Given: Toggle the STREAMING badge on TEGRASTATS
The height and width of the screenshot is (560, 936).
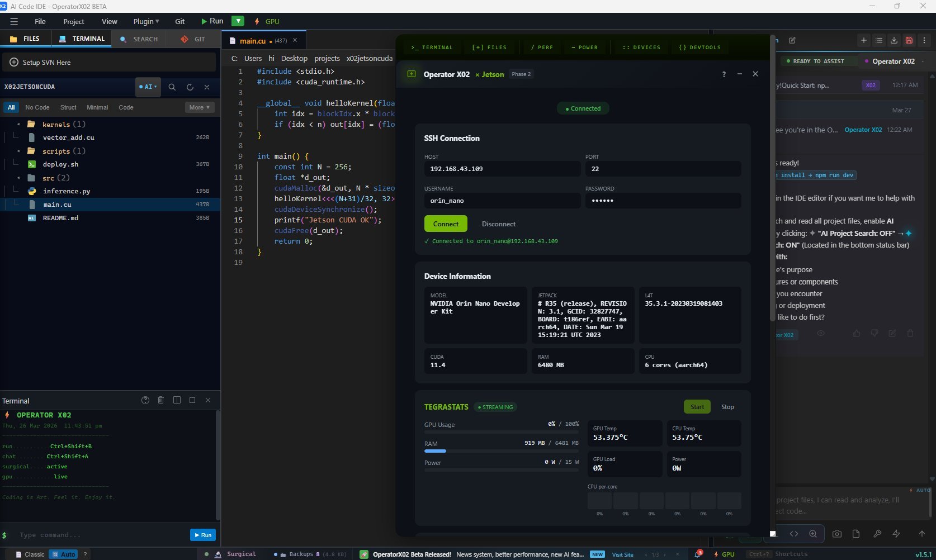Looking at the screenshot, I should (x=495, y=407).
